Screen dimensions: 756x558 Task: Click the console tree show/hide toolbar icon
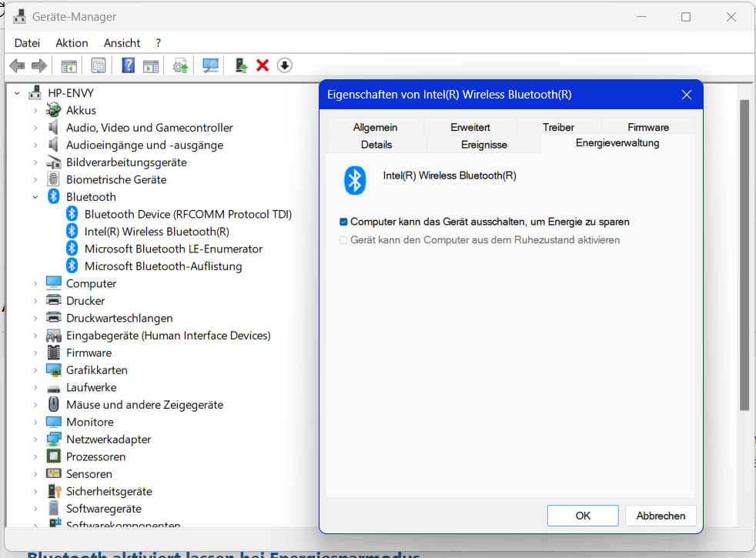(x=69, y=65)
